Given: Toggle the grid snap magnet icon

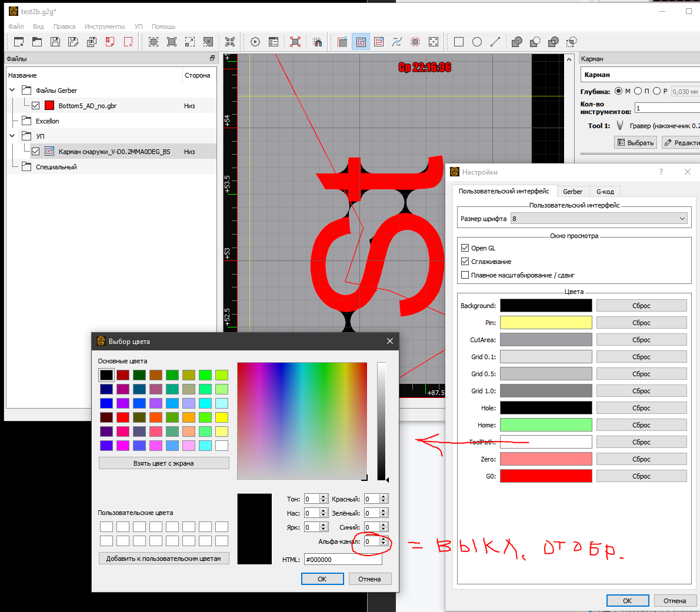Looking at the screenshot, I should point(318,42).
